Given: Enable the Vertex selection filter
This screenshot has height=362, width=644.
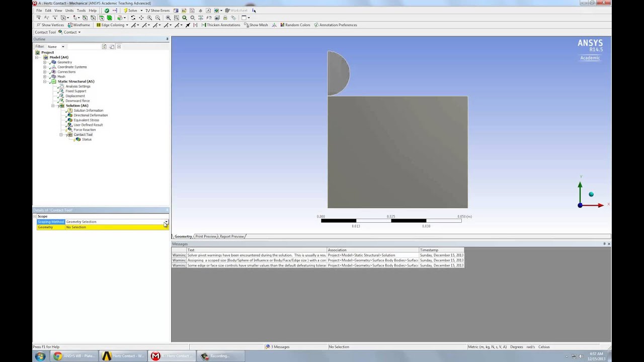Looking at the screenshot, I should [x=85, y=18].
